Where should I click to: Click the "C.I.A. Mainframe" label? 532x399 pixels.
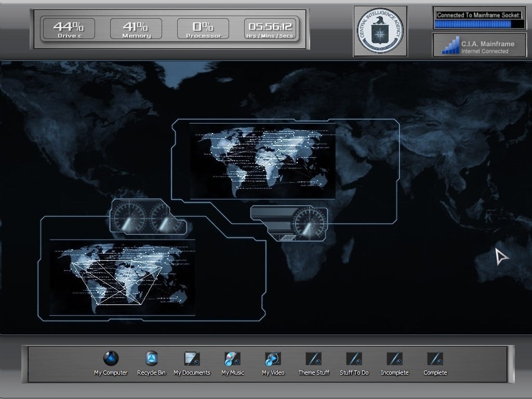(x=487, y=44)
